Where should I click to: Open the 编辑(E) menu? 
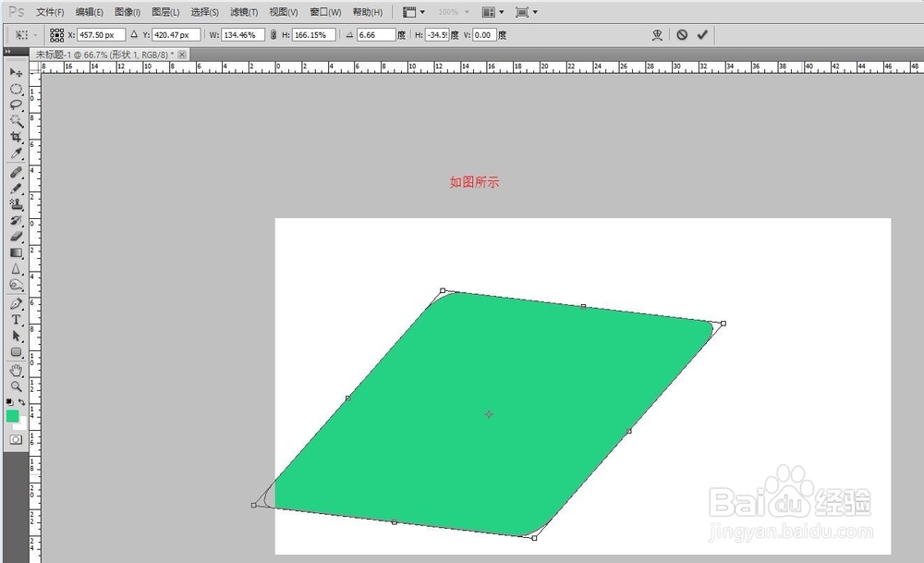(x=89, y=12)
